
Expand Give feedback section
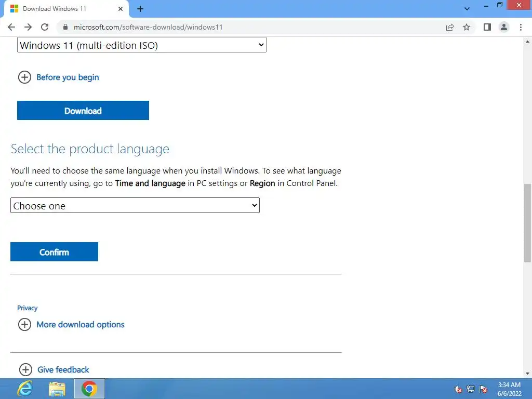(54, 369)
